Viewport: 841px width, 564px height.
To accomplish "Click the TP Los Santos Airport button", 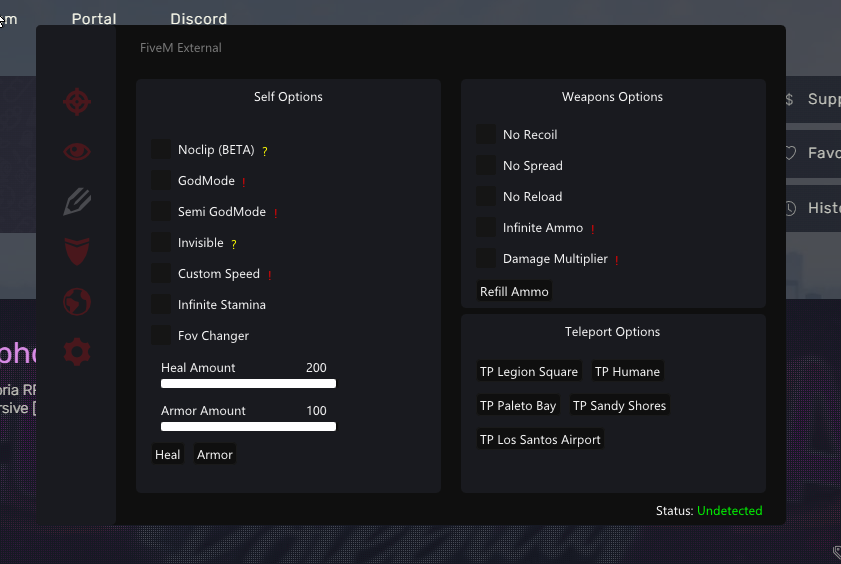I will click(x=540, y=439).
